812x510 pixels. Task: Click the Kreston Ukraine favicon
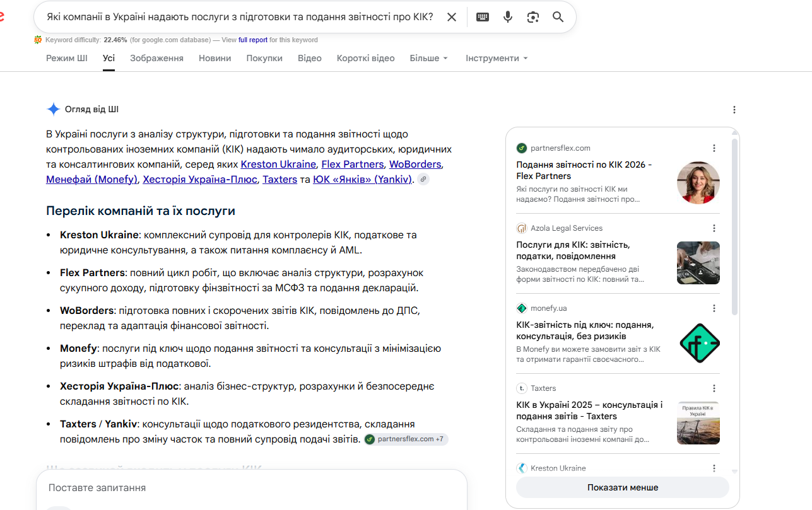522,468
